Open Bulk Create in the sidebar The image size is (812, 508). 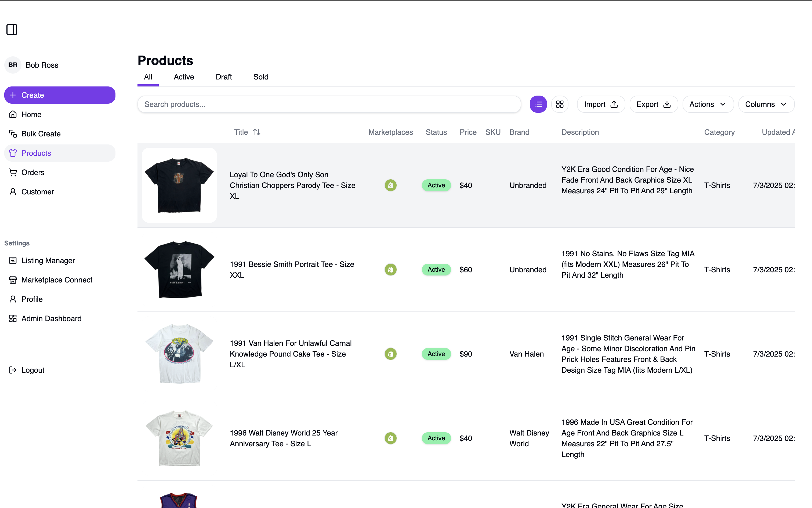pyautogui.click(x=60, y=134)
